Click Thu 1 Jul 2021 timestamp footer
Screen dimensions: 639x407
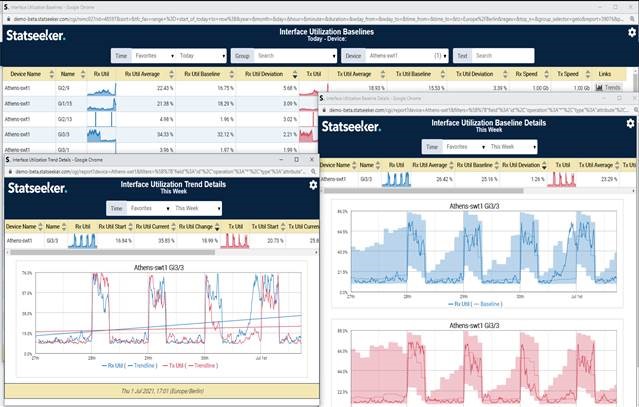pos(162,391)
